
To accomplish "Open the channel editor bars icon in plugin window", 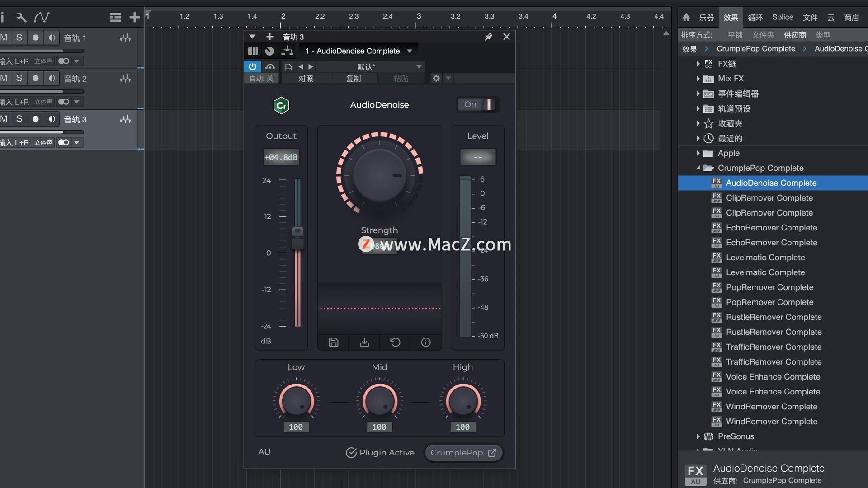I will (x=253, y=51).
